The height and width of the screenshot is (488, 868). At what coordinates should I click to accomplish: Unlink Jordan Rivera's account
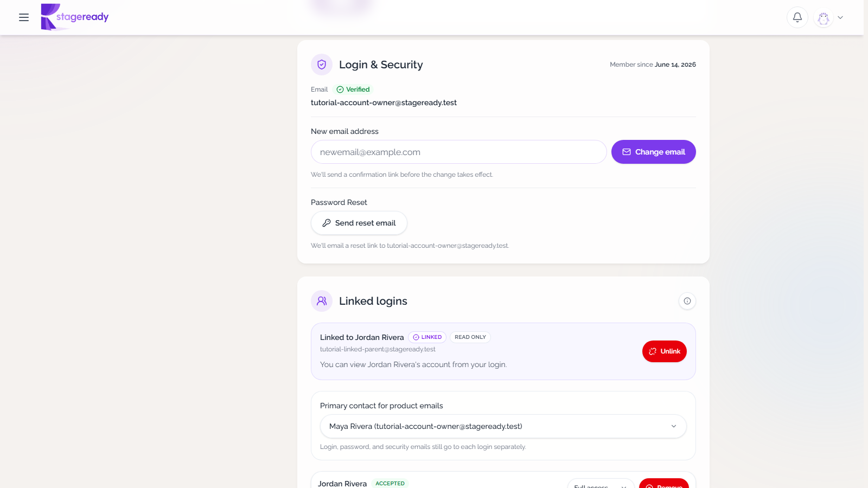point(665,351)
